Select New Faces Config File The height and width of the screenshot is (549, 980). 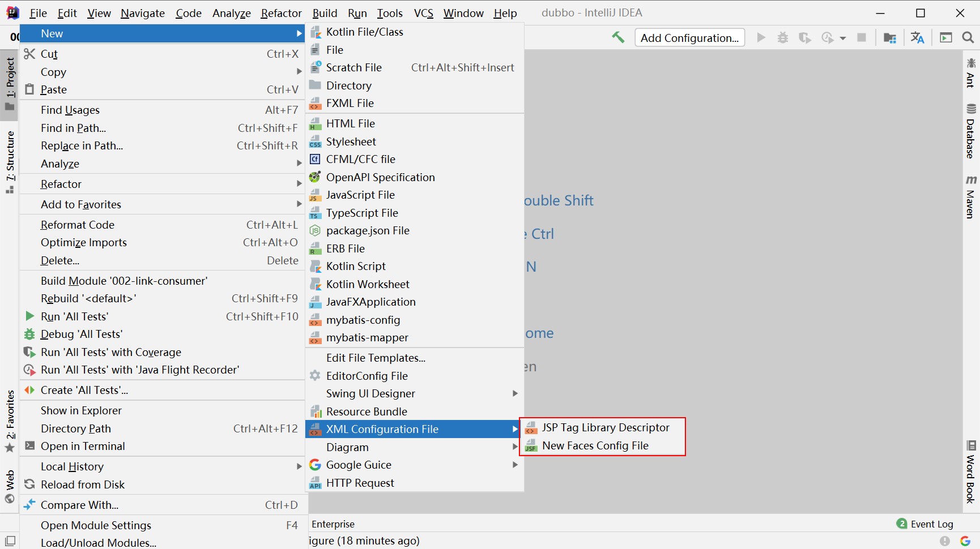point(595,445)
